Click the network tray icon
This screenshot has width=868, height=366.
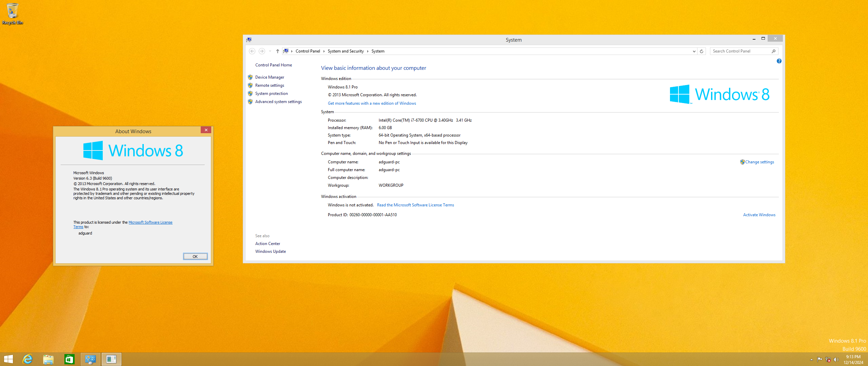pos(828,360)
